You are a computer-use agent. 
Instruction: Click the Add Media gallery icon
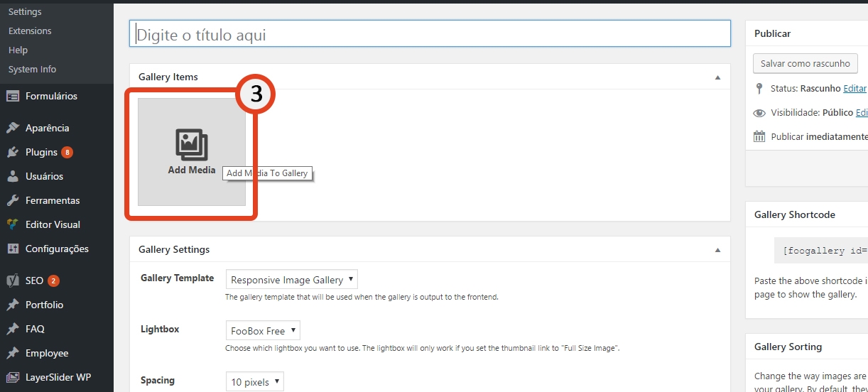point(192,145)
